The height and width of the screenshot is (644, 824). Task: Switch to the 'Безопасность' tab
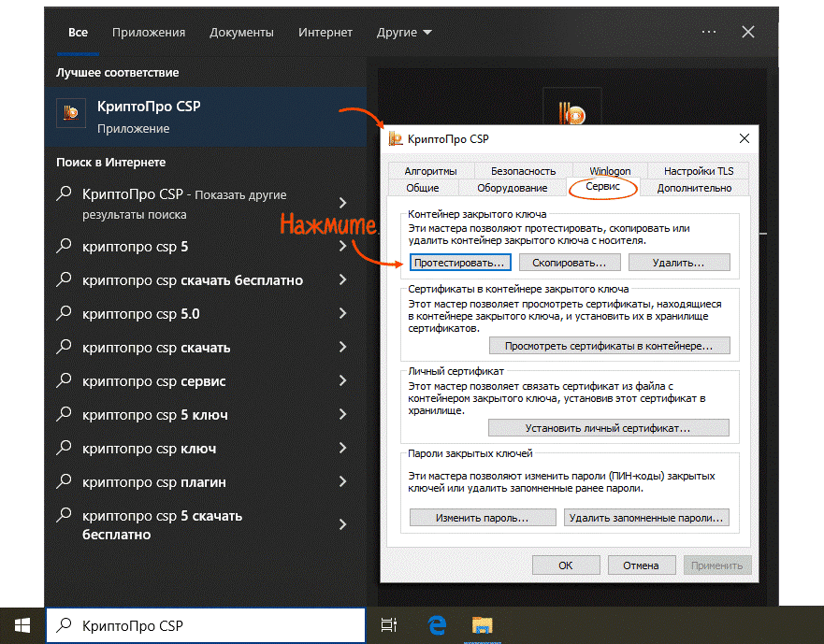pos(523,171)
